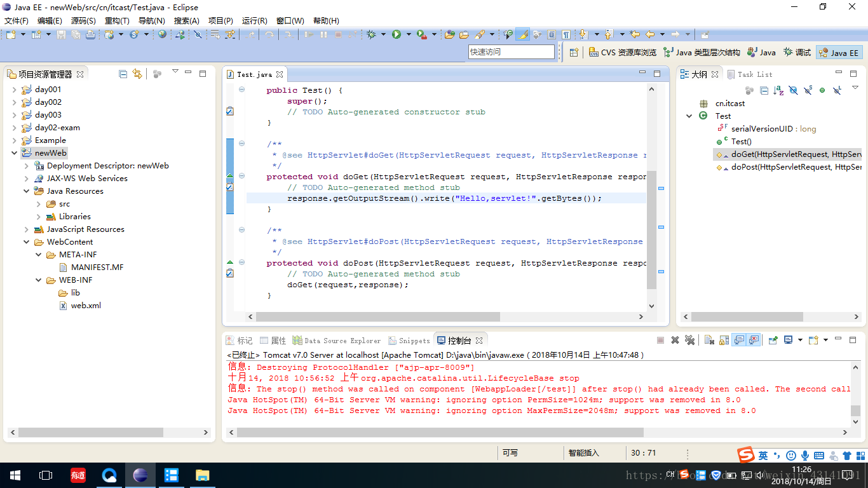Open the Run button dropdown arrow
The width and height of the screenshot is (868, 488).
[408, 34]
